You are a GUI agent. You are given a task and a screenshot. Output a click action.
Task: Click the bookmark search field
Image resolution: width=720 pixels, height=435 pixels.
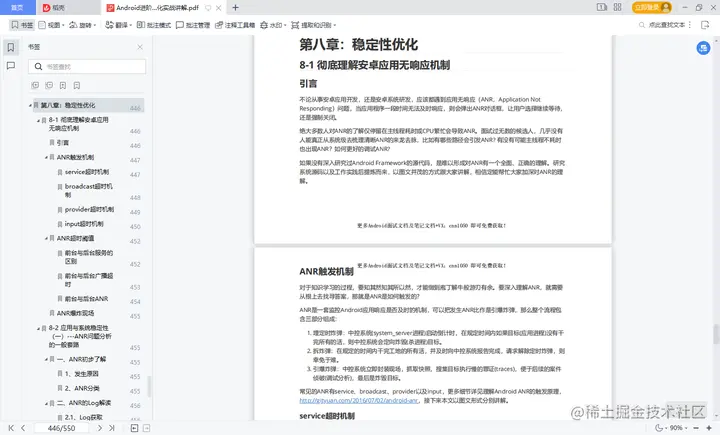tap(87, 67)
